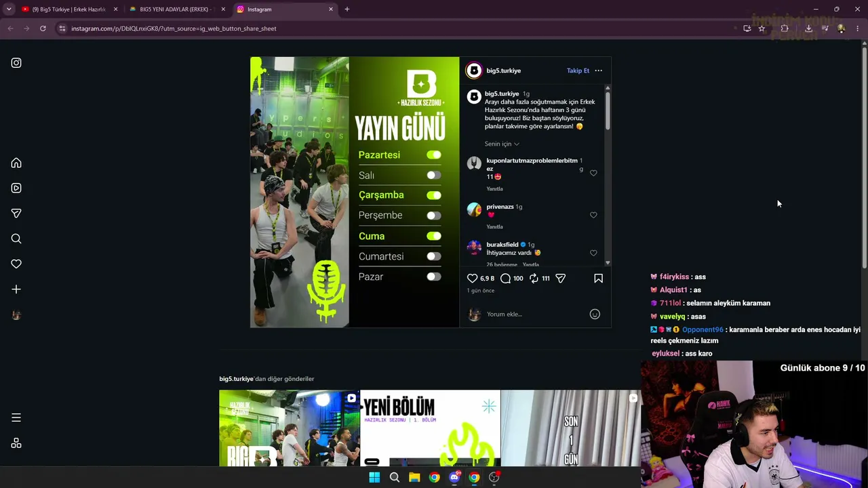This screenshot has width=868, height=488.
Task: Bookmark this page with star icon
Action: pos(762,28)
